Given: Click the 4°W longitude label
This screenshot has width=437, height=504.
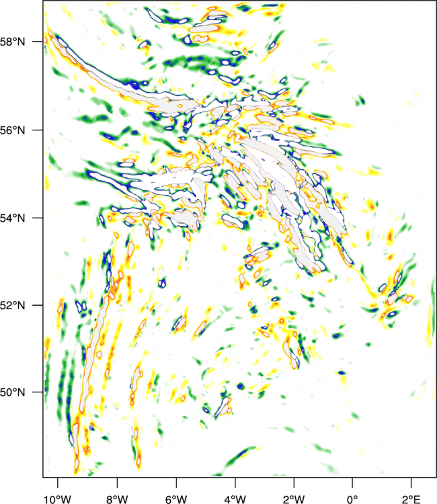Looking at the screenshot, I should tap(235, 499).
